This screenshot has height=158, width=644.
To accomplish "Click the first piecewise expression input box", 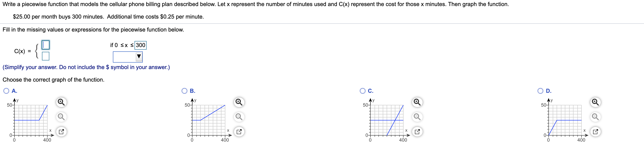I will pos(46,45).
